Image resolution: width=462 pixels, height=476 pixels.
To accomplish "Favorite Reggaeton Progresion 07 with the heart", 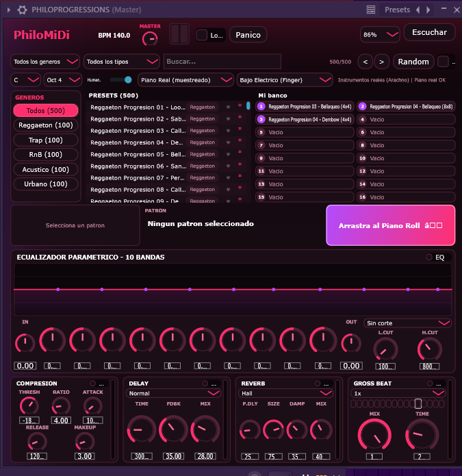I will tap(228, 178).
